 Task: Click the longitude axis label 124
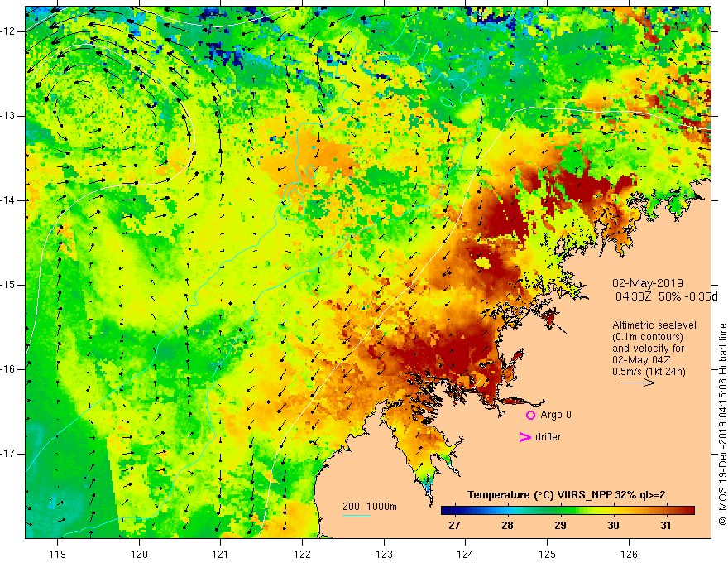466,554
